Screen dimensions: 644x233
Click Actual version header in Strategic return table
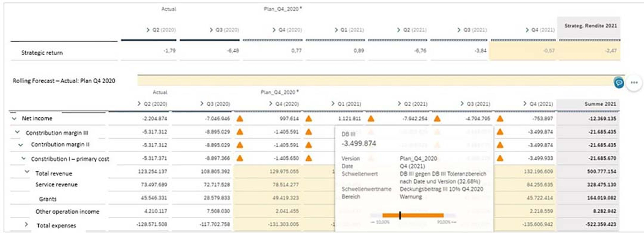point(169,9)
